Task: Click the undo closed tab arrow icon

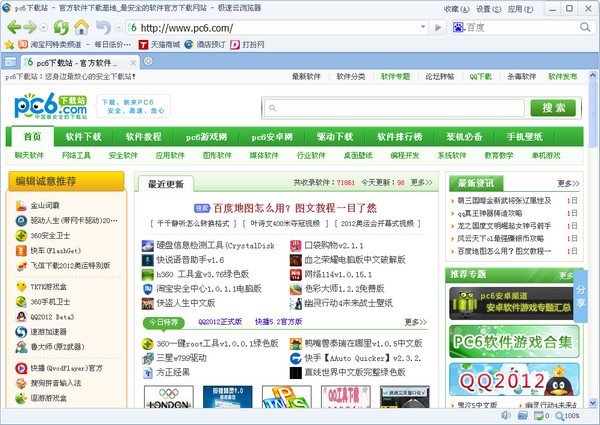Action: point(103,28)
